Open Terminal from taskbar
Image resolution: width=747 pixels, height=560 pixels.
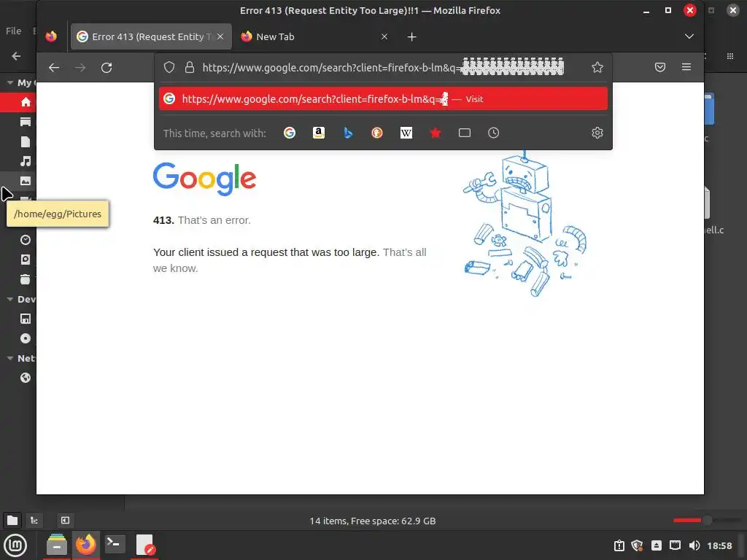coord(115,544)
